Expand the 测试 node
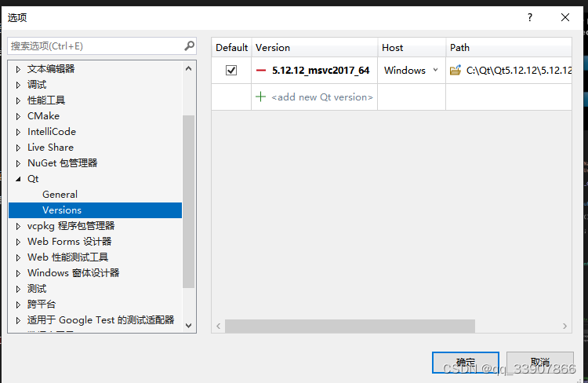This screenshot has width=588, height=383. 18,289
